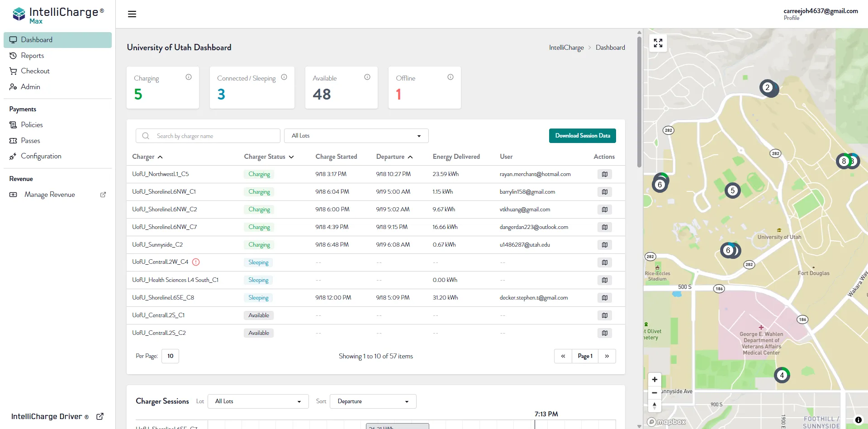
Task: Open Manage Revenue
Action: coord(57,195)
